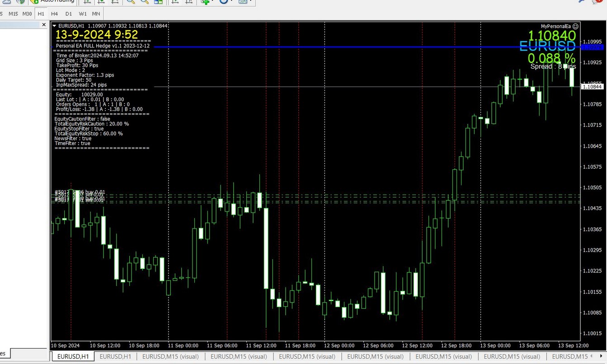This screenshot has width=607, height=364.
Task: Zoom out on the chart
Action: 145,2
